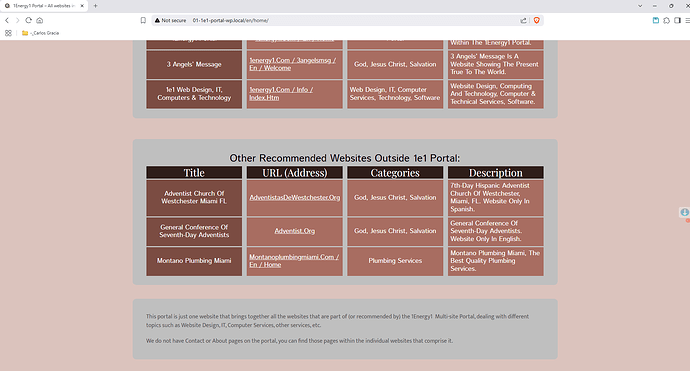Viewport: 690px width, 371px height.
Task: Reload the current page
Action: point(29,20)
